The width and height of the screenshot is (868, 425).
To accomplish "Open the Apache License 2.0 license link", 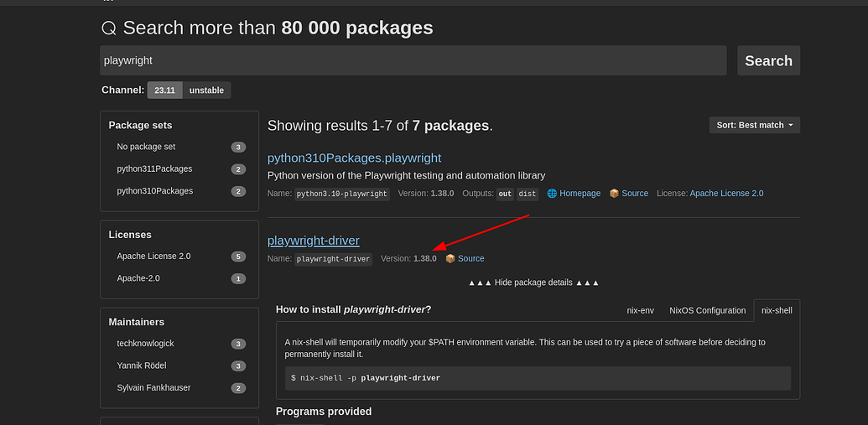I will coord(726,193).
